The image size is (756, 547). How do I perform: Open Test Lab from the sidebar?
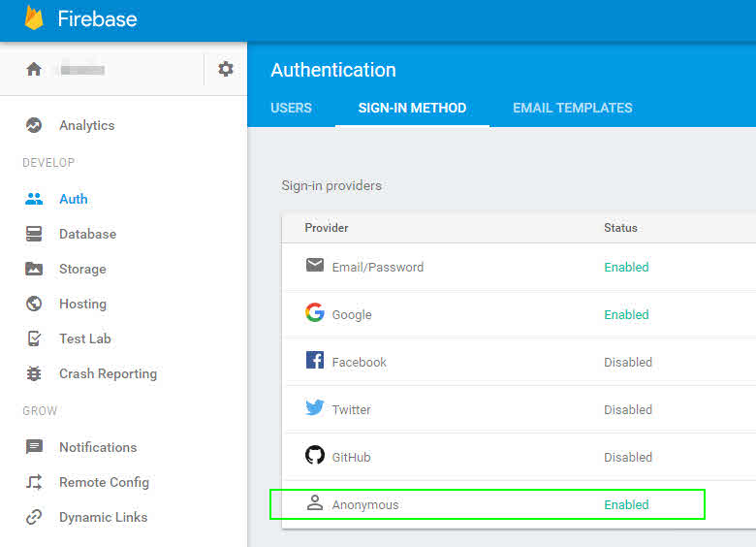(x=85, y=338)
